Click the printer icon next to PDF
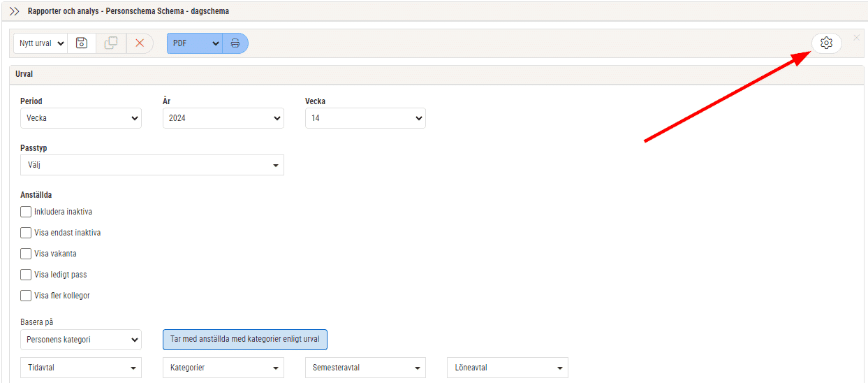 tap(235, 43)
